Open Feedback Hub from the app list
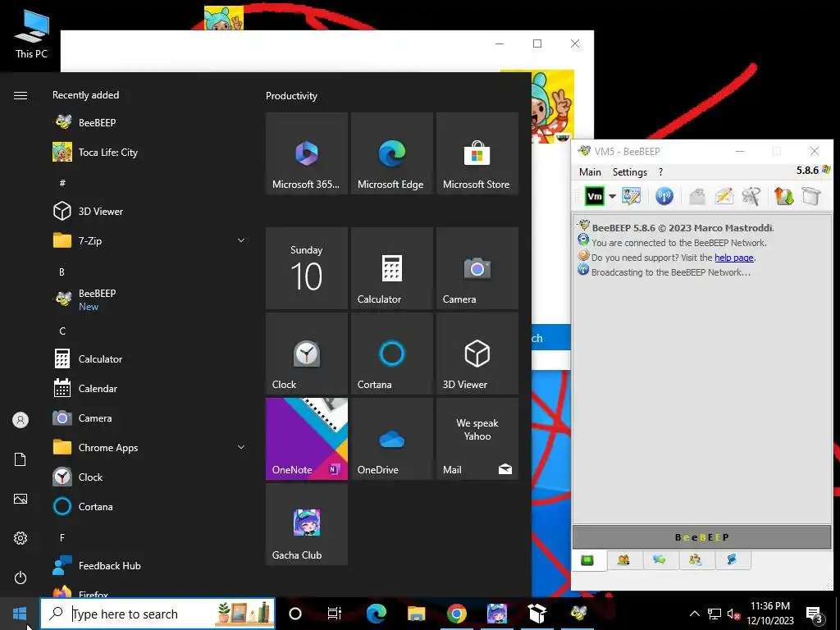This screenshot has width=840, height=630. click(150, 566)
